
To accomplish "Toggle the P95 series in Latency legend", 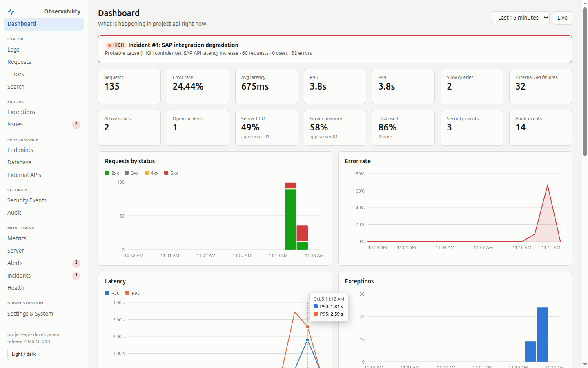I will tap(133, 293).
